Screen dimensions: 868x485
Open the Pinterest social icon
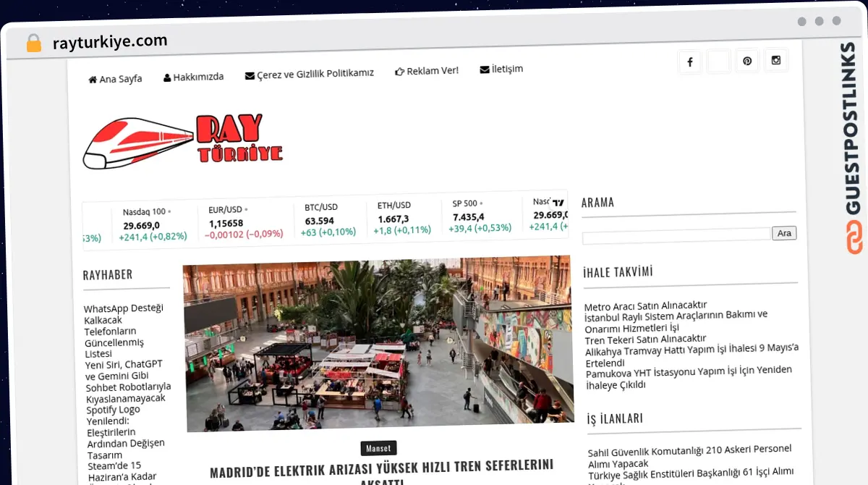coord(747,62)
